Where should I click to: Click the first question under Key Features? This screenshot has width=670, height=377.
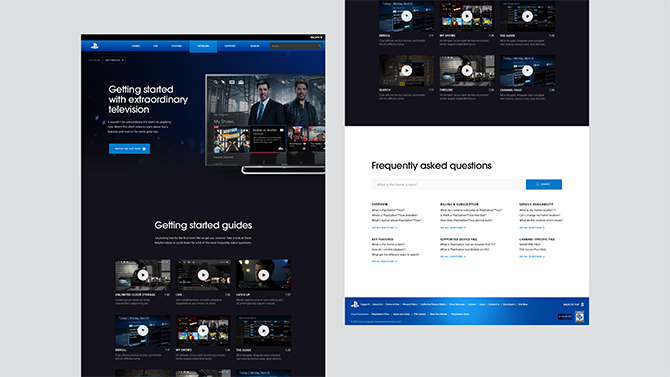[388, 244]
